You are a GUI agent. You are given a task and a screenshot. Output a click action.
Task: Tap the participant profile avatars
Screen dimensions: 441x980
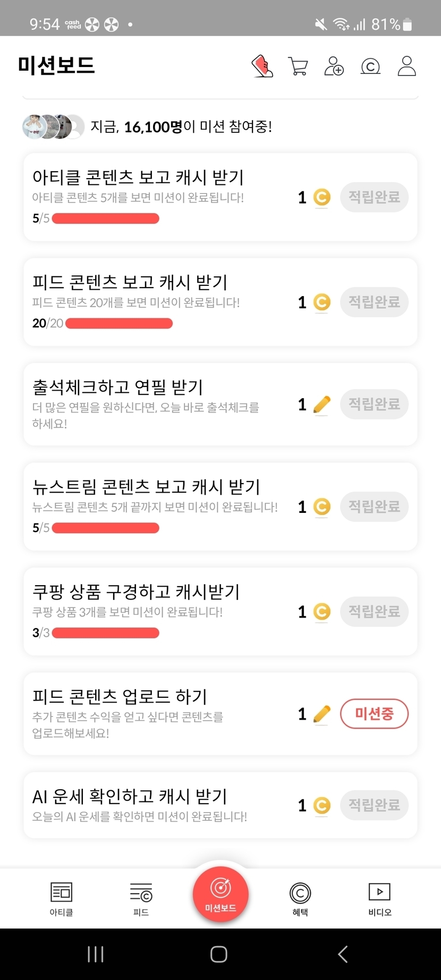(x=53, y=126)
